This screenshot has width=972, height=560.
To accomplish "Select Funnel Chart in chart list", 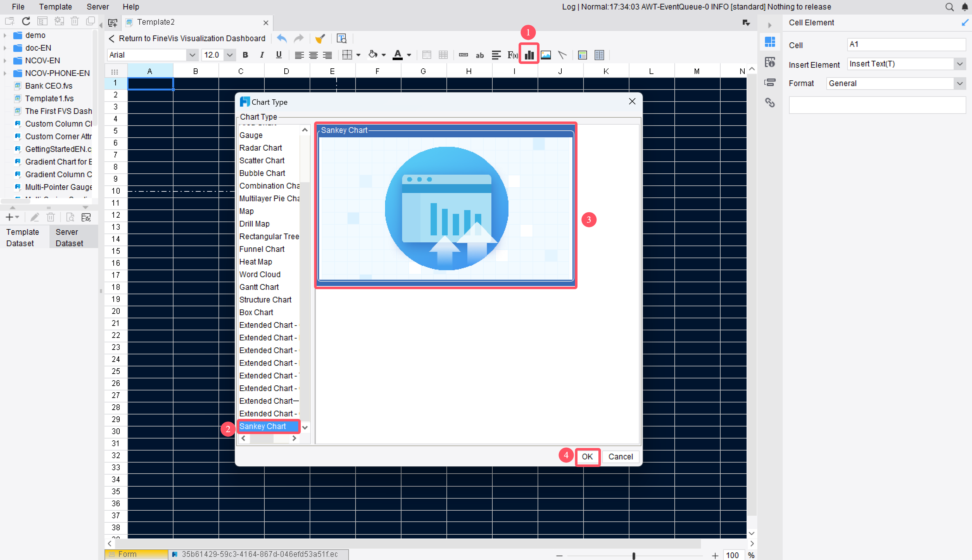I will click(x=262, y=249).
